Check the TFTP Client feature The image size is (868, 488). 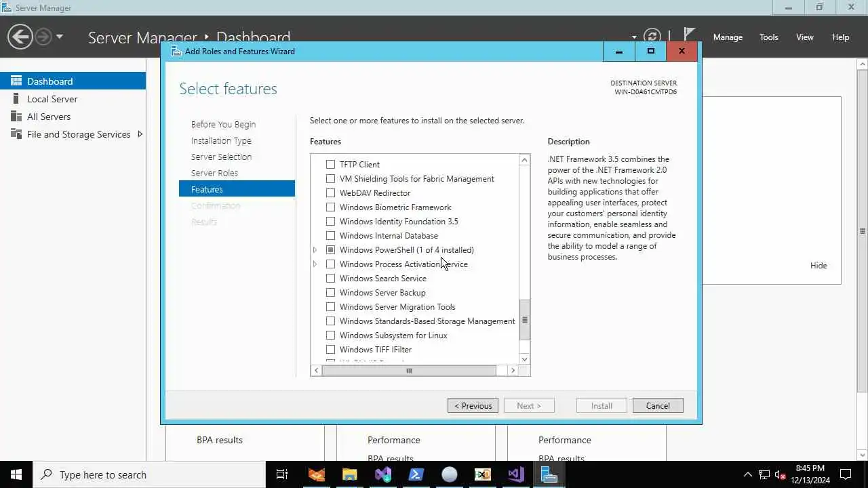click(x=330, y=164)
